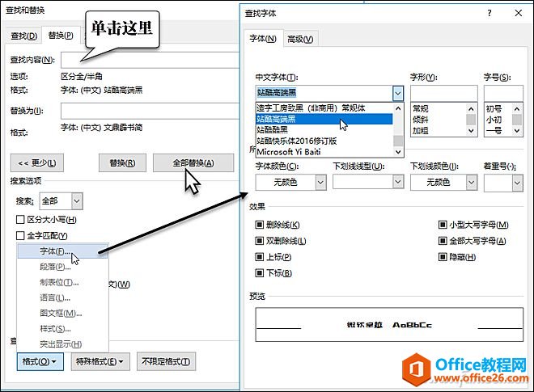This screenshot has width=534, height=392.
Task: Click the 全部替换(A) button
Action: 193,163
